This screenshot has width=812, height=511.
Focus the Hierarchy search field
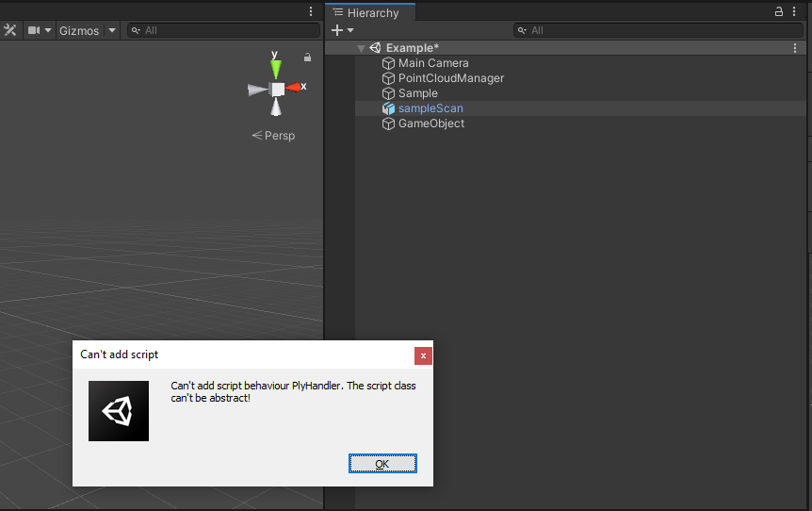658,30
